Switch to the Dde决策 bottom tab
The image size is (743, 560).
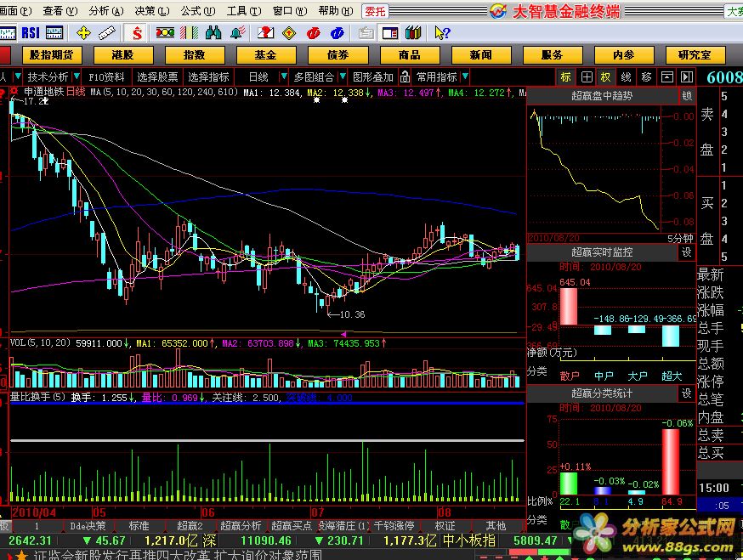tap(88, 526)
